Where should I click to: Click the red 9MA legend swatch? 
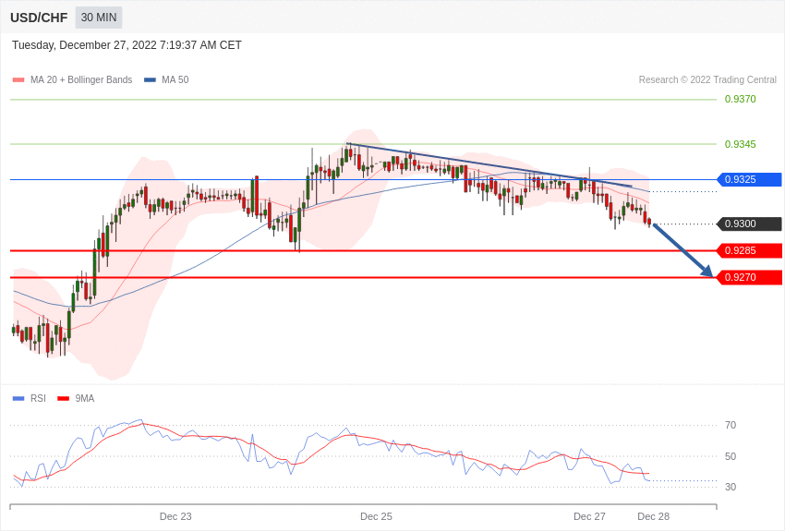tap(64, 398)
